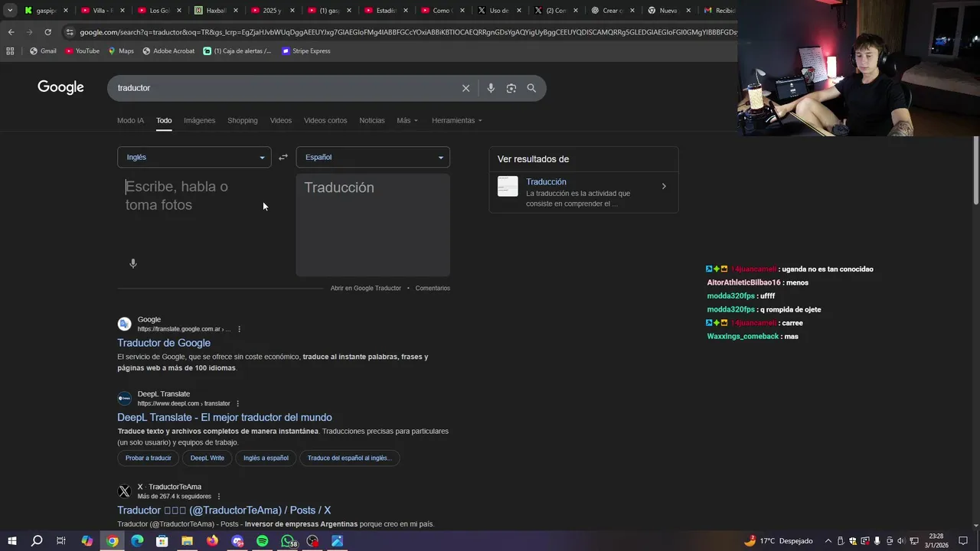Open Traductor @TraductorTeAma X result link
Screen dimensions: 980x551
pos(224,510)
